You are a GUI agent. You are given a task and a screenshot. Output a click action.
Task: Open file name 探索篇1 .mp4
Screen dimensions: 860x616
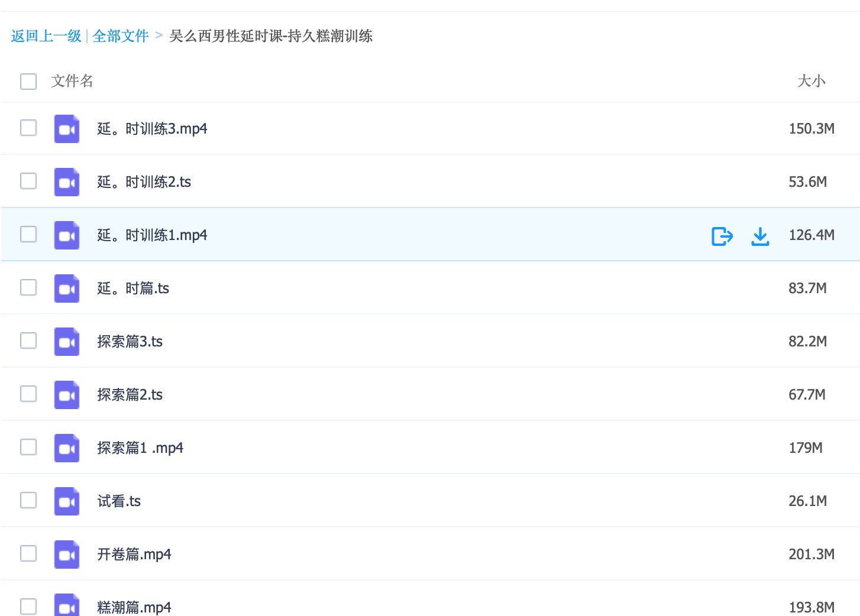pos(140,448)
